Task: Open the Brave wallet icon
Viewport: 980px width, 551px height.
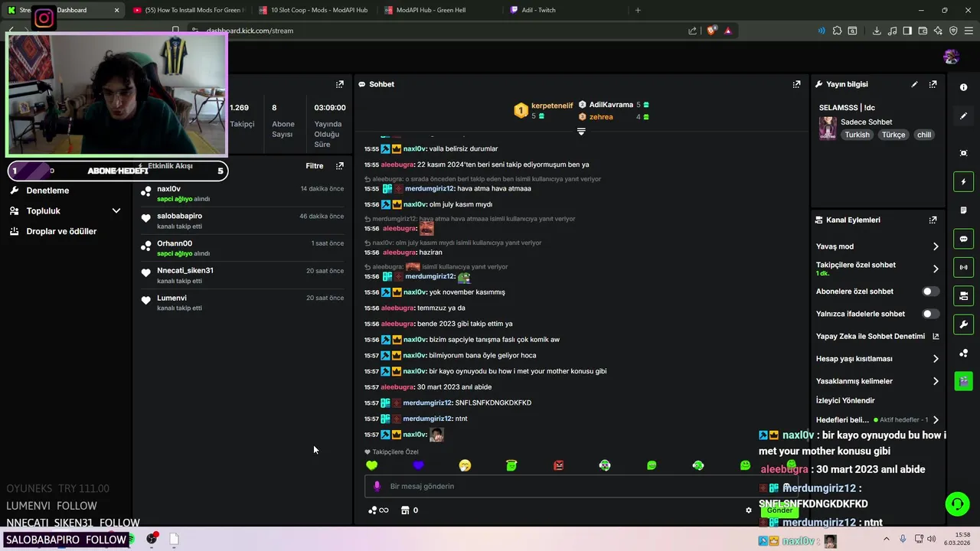Action: click(x=923, y=31)
